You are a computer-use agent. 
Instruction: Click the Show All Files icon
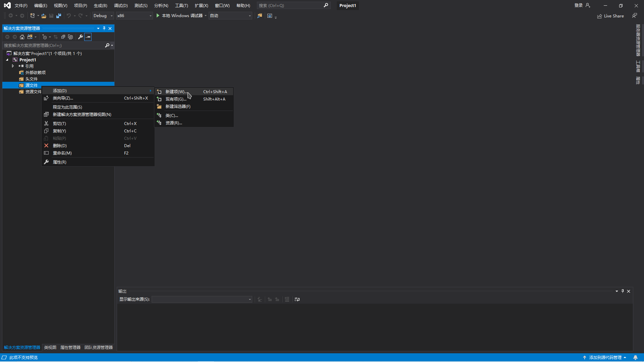pos(70,37)
